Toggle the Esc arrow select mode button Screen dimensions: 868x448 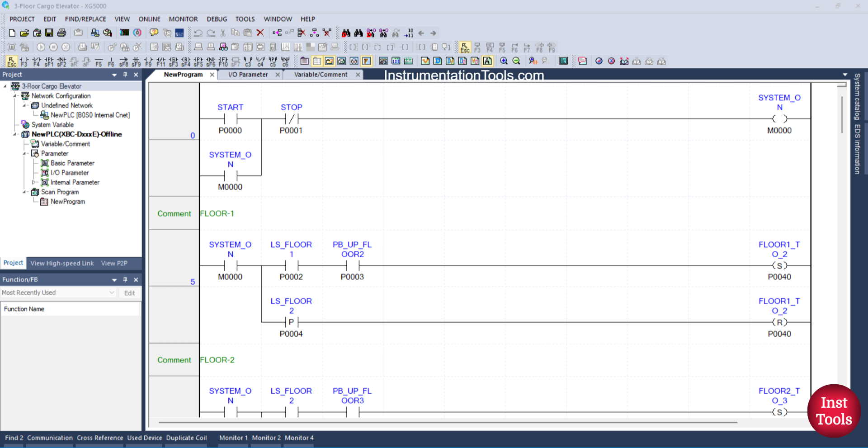(12, 62)
